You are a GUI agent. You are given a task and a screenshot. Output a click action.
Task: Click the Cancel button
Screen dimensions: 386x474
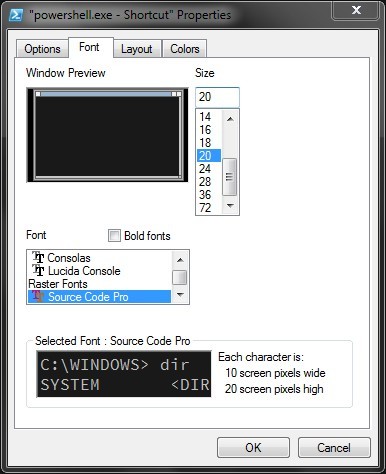(x=334, y=447)
